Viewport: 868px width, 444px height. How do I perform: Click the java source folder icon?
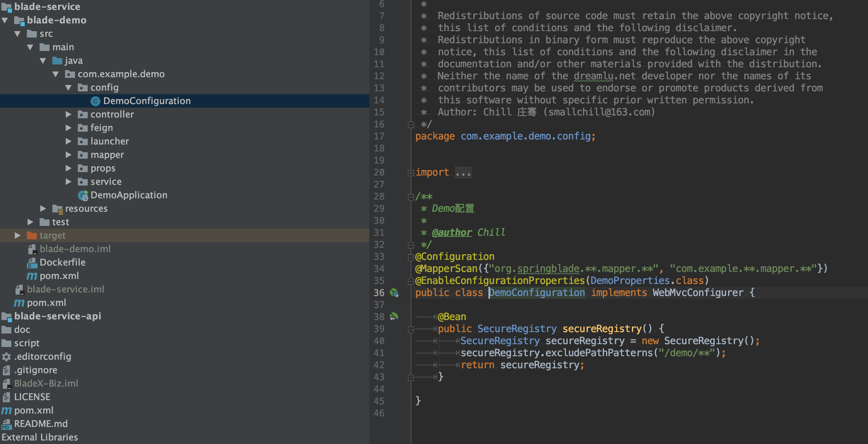point(57,61)
